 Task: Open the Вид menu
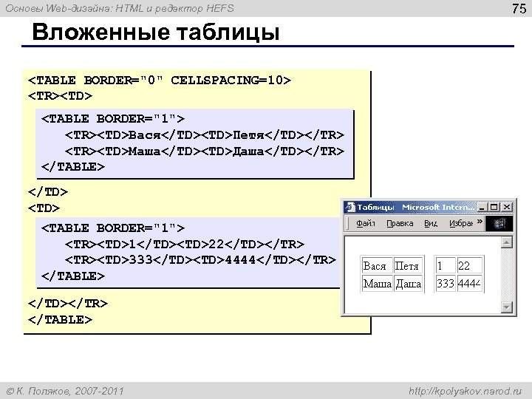click(431, 224)
